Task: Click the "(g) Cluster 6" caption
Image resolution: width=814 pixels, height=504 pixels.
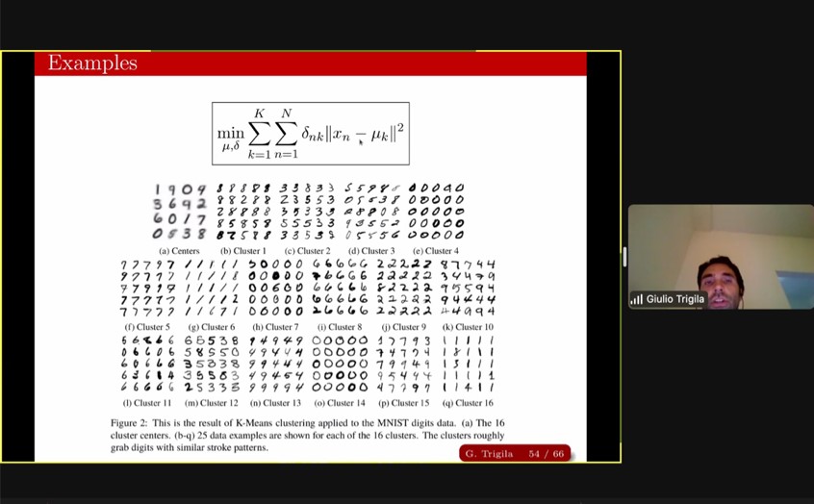Action: pos(212,327)
